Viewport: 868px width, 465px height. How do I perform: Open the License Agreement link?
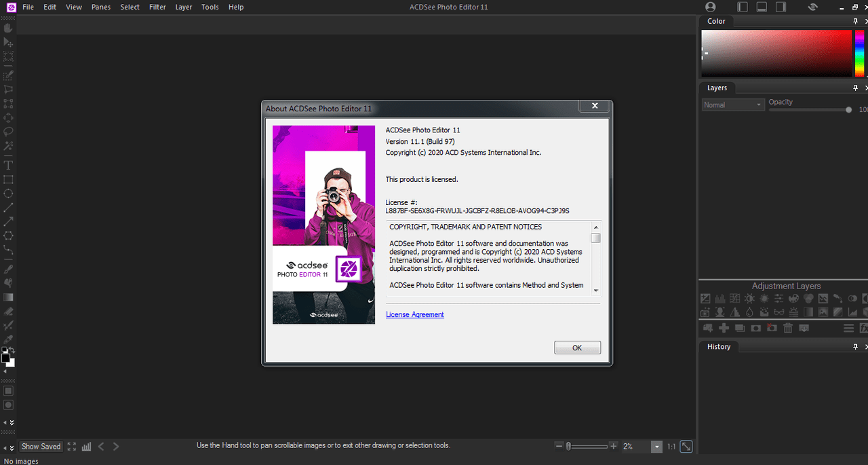pyautogui.click(x=415, y=314)
